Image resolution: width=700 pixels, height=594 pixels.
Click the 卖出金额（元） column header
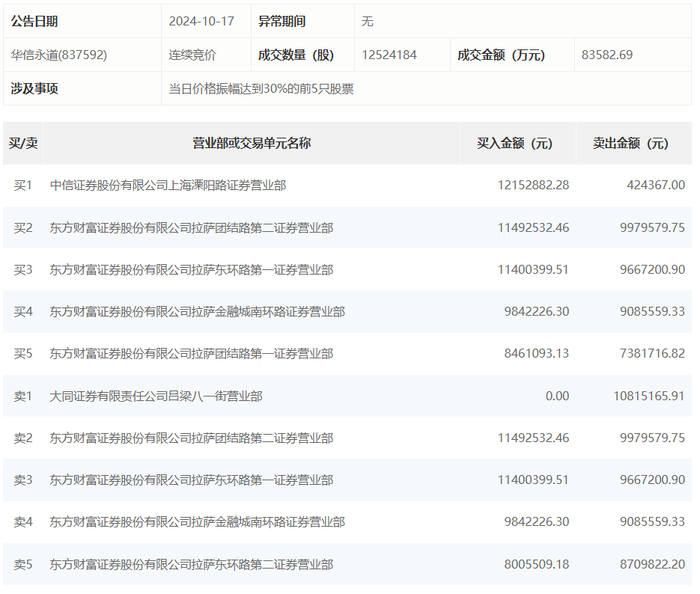click(x=634, y=143)
